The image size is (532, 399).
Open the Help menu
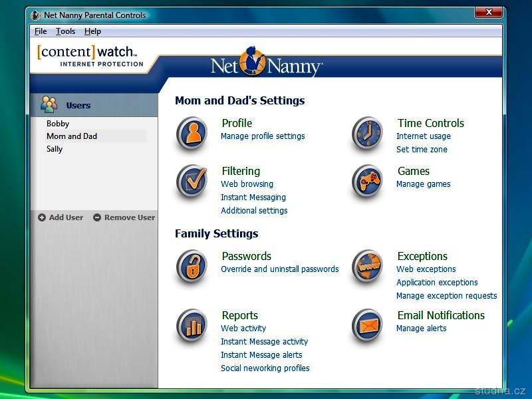tap(92, 31)
